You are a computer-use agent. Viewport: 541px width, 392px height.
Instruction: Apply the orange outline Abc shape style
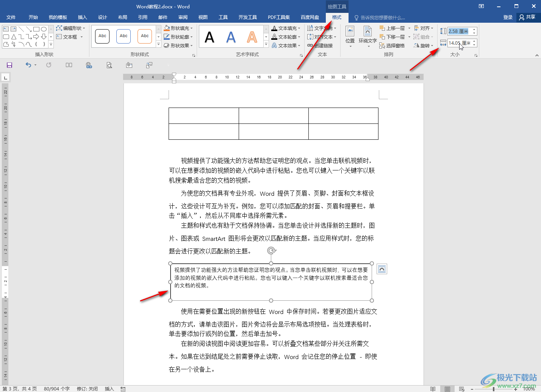click(145, 36)
